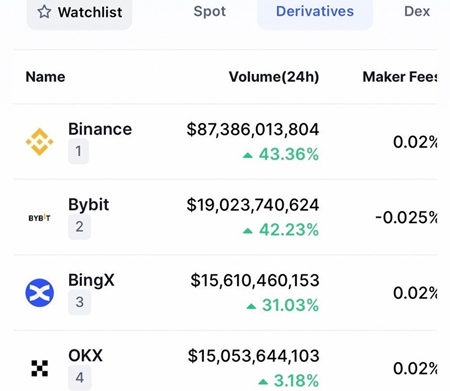
Task: Click the Binance logo icon
Action: point(40,142)
